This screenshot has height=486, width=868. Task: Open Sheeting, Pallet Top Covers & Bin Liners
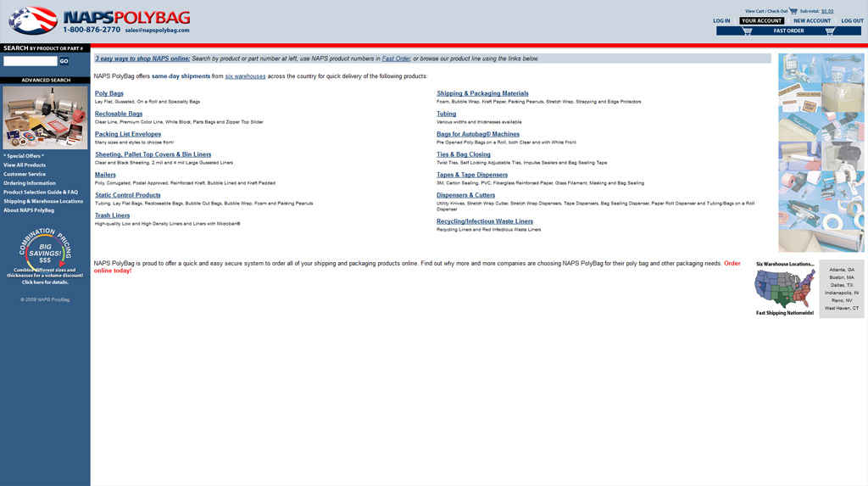click(x=153, y=154)
